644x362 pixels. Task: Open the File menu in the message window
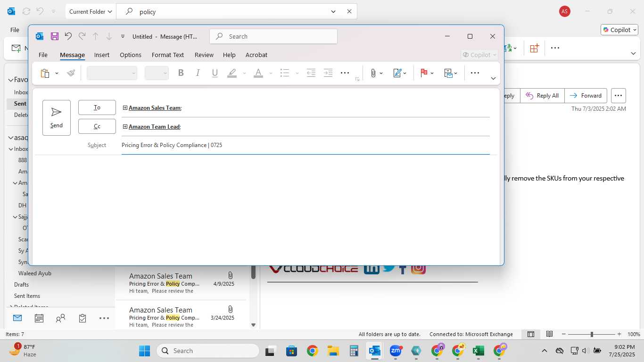(43, 55)
